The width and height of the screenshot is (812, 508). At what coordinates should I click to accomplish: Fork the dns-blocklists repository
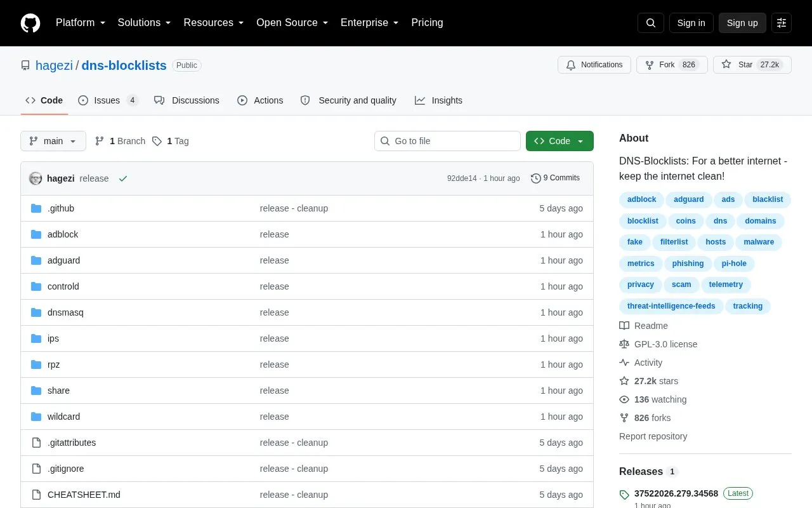coord(672,65)
